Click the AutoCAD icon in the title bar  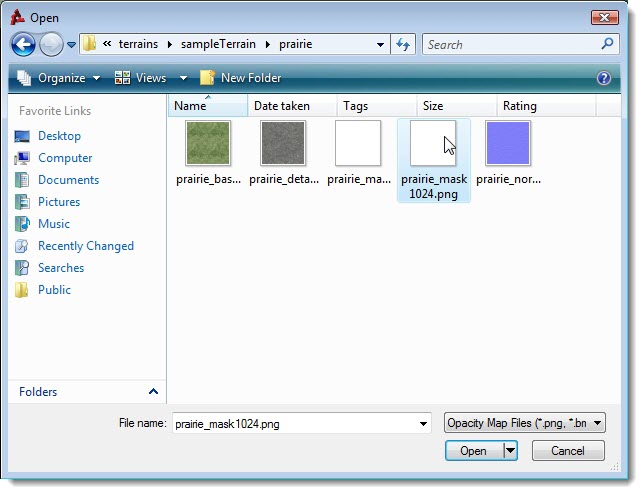(x=17, y=17)
